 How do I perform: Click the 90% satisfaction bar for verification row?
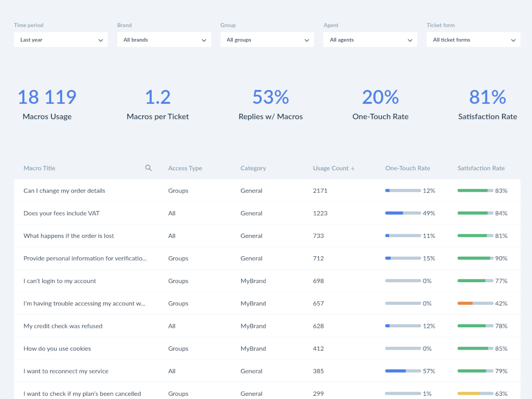pyautogui.click(x=475, y=258)
